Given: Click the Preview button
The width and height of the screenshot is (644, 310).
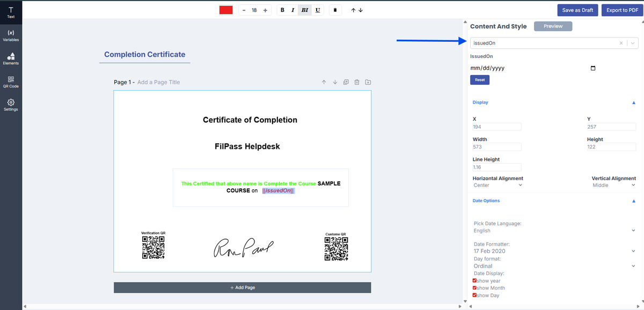Looking at the screenshot, I should click(553, 26).
